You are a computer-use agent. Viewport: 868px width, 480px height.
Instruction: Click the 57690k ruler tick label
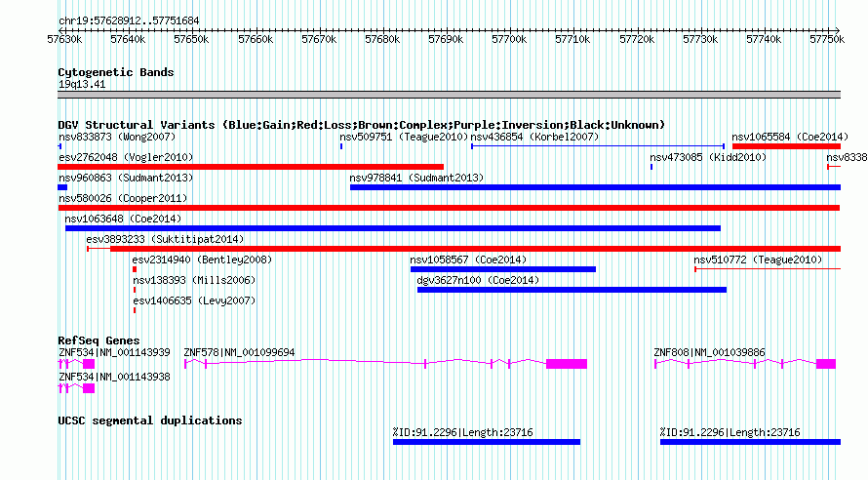(446, 39)
